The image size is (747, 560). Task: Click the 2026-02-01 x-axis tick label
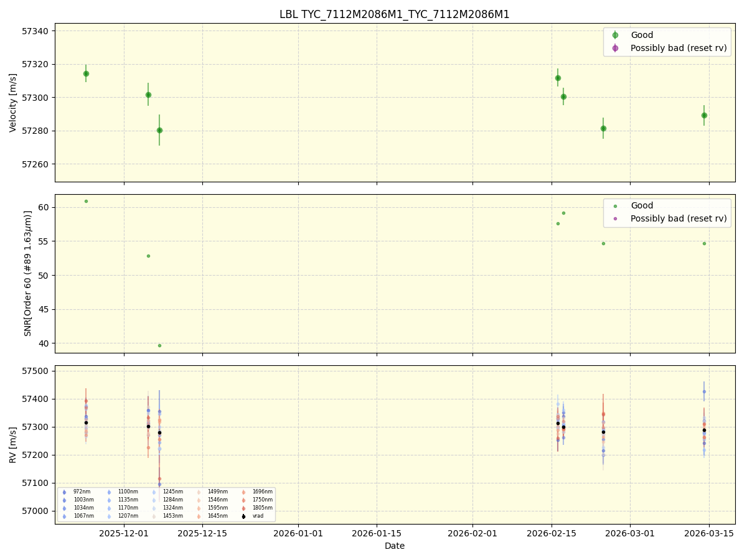click(x=472, y=533)
